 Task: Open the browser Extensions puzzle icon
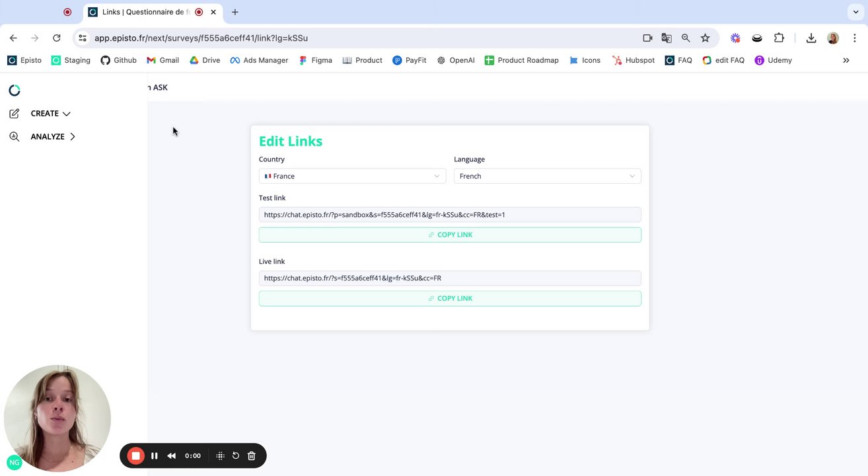coord(779,38)
